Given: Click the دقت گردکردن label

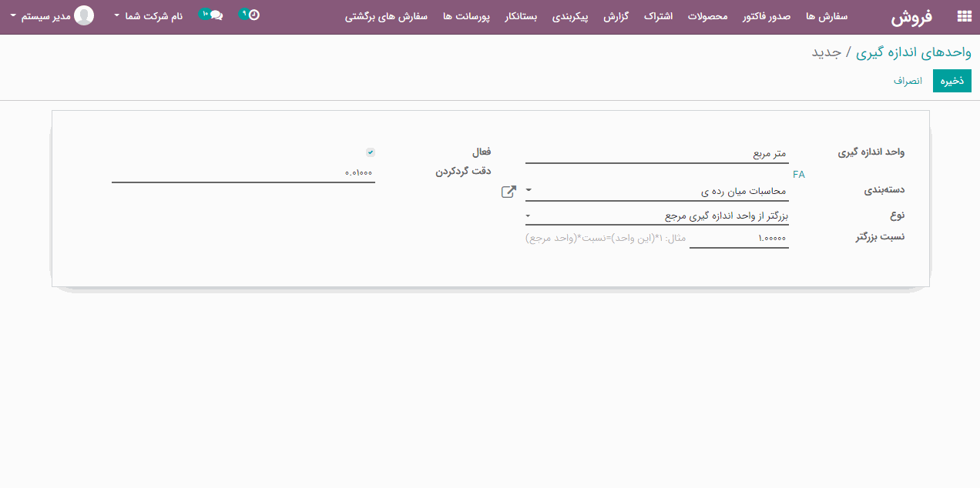Looking at the screenshot, I should tap(463, 172).
